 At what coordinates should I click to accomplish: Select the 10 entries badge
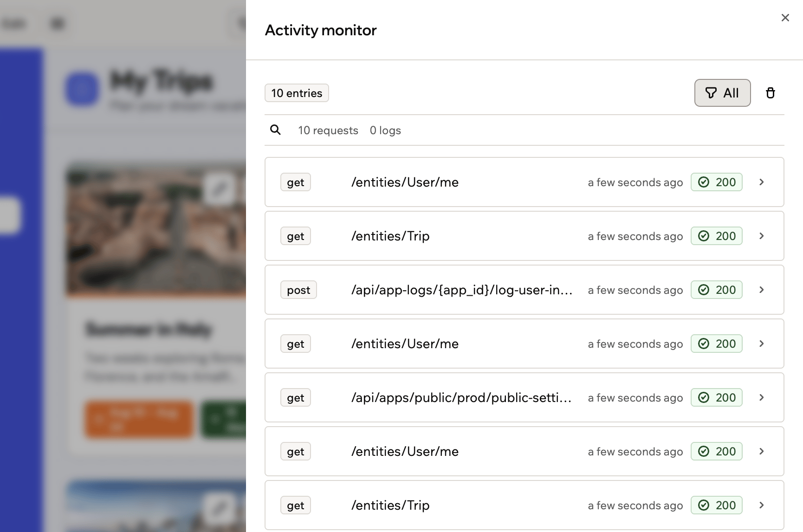click(297, 93)
